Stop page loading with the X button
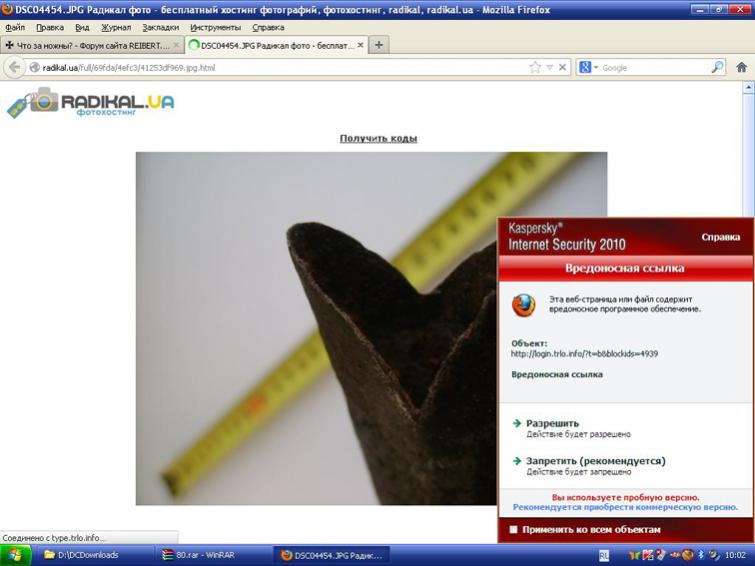The width and height of the screenshot is (755, 566). point(562,67)
